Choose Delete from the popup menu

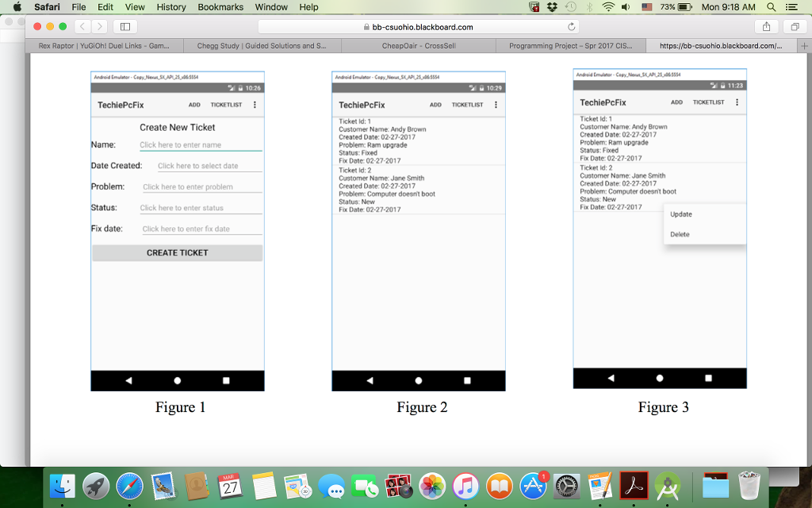678,234
